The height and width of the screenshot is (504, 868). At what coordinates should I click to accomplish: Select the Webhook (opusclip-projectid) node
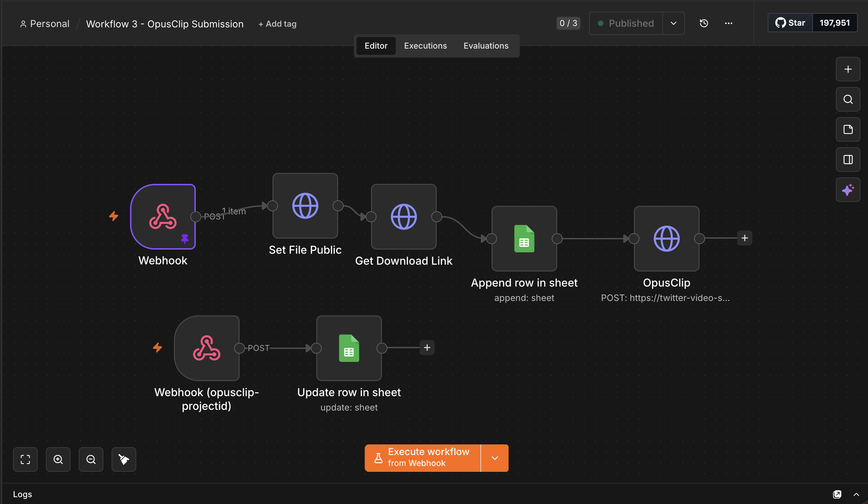point(207,348)
